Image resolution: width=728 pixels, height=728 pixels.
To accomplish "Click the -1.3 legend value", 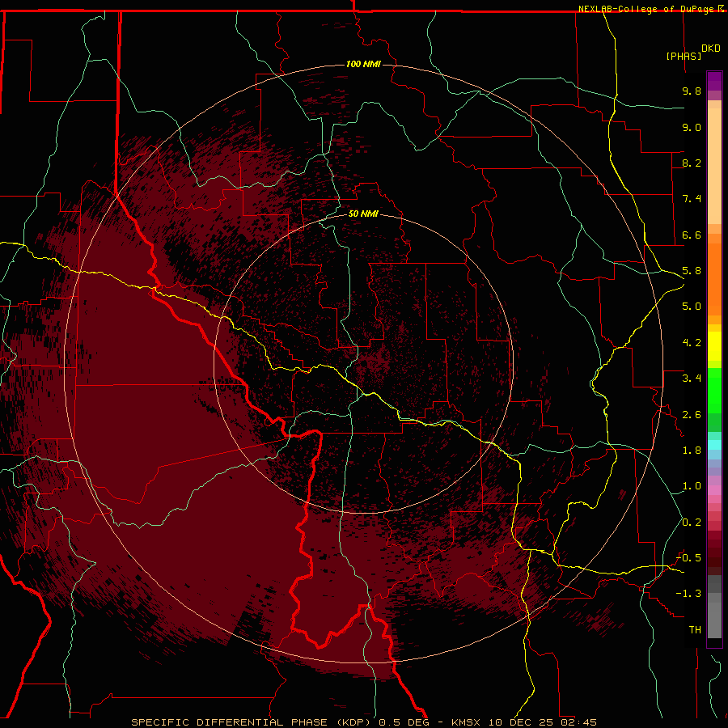I will [688, 594].
